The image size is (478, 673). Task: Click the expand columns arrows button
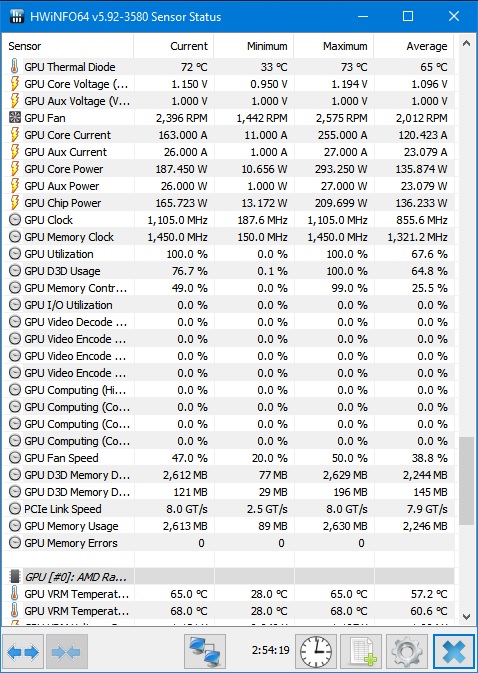(x=23, y=652)
